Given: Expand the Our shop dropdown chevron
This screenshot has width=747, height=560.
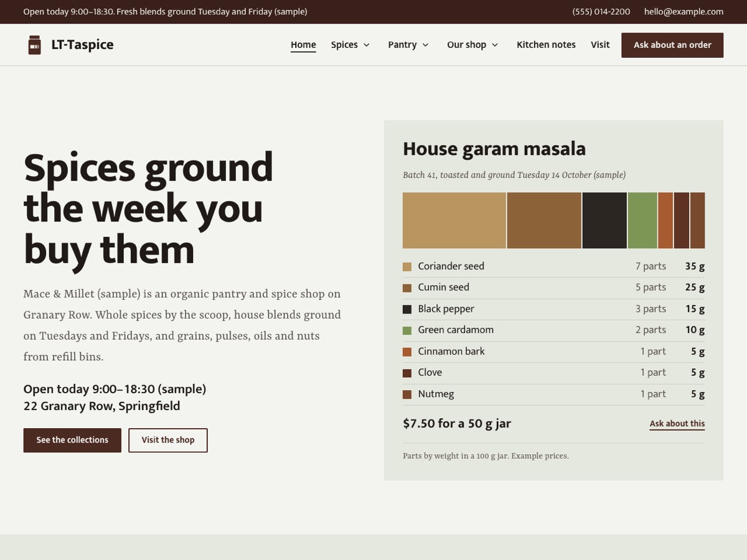Looking at the screenshot, I should [x=495, y=45].
